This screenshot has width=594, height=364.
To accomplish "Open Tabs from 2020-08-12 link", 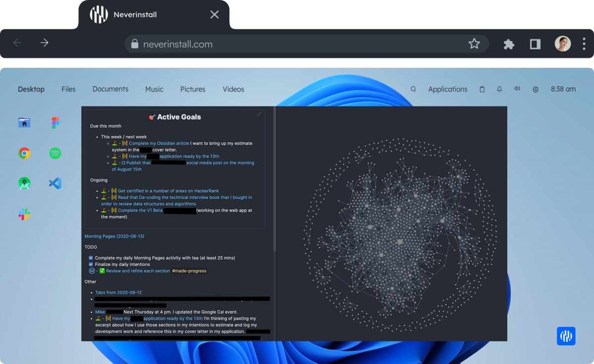I will 118,292.
